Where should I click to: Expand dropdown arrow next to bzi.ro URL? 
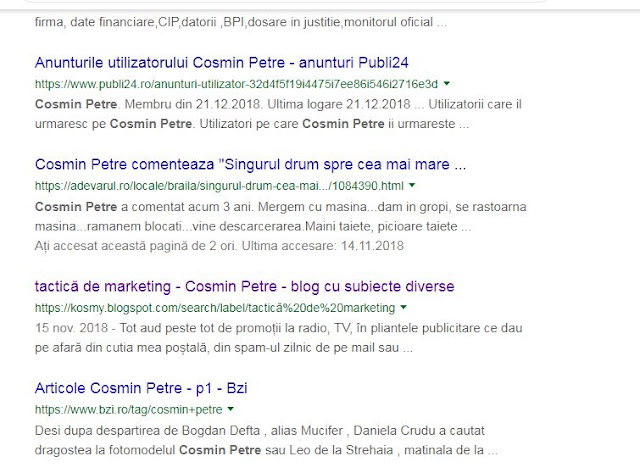tap(230, 409)
